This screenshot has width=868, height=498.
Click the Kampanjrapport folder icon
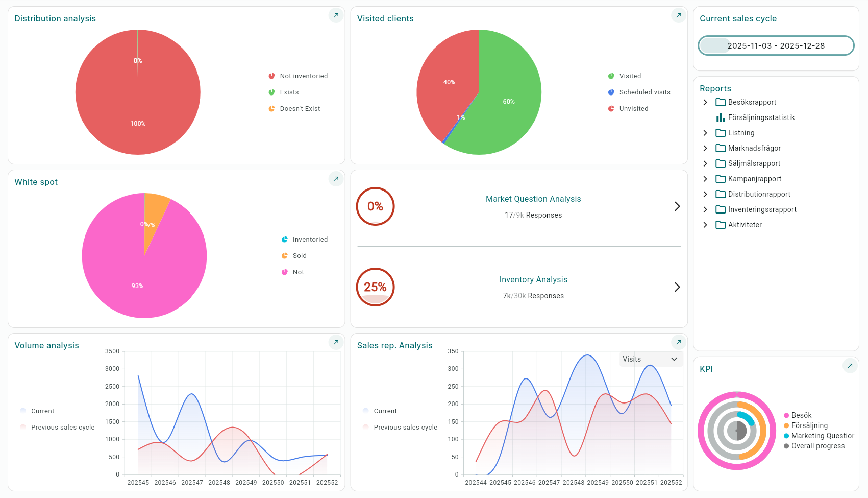pyautogui.click(x=721, y=179)
